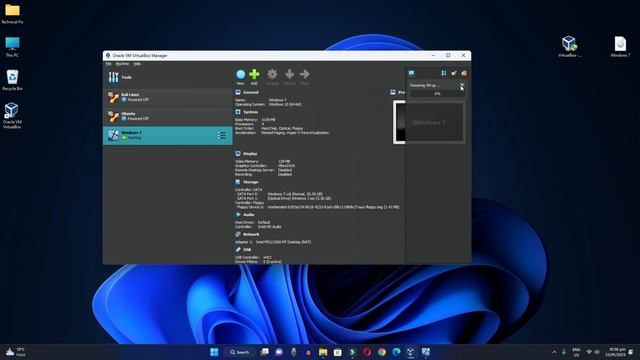This screenshot has width=640, height=360.
Task: Select the Tools entry with wrench icon
Action: pos(167,77)
